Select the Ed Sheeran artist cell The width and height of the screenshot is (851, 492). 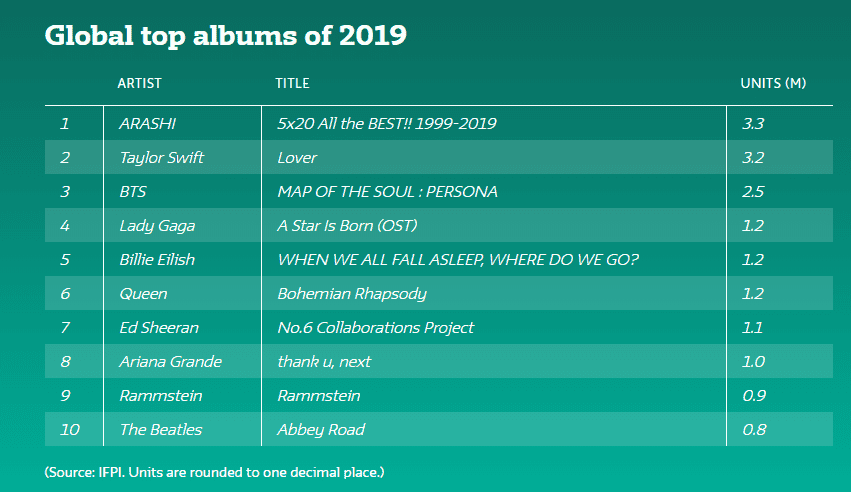(x=158, y=328)
